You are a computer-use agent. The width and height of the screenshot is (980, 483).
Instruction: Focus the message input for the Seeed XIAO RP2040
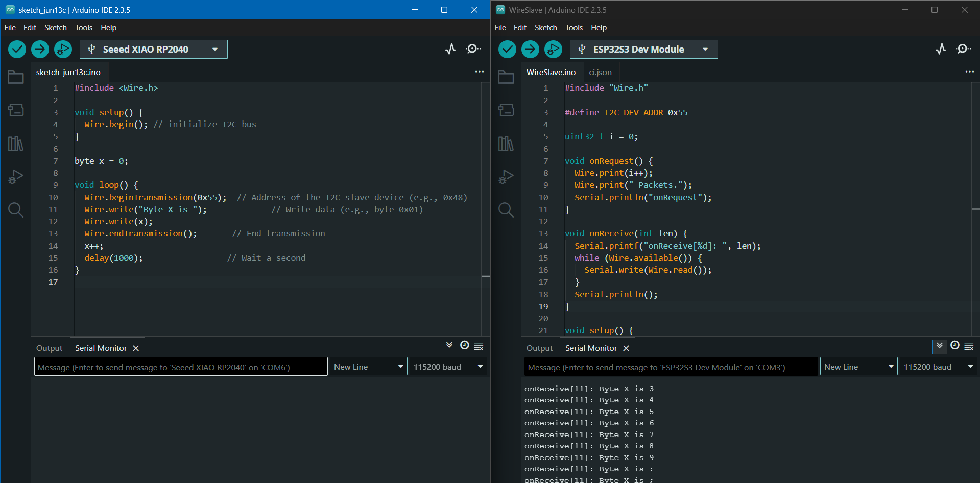[181, 367]
